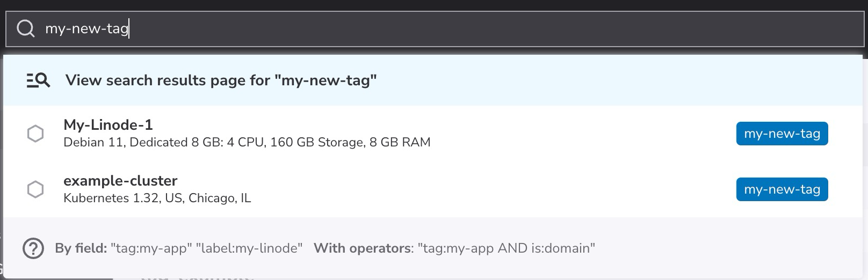Image resolution: width=868 pixels, height=280 pixels.
Task: Click the my-new-tag badge on My-Linode-1 row
Action: 782,134
